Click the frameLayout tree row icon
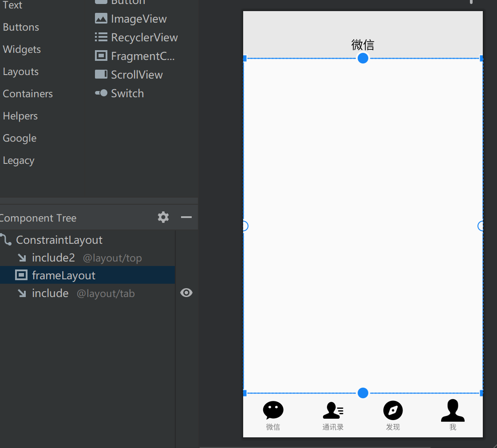497x448 pixels. pos(21,275)
